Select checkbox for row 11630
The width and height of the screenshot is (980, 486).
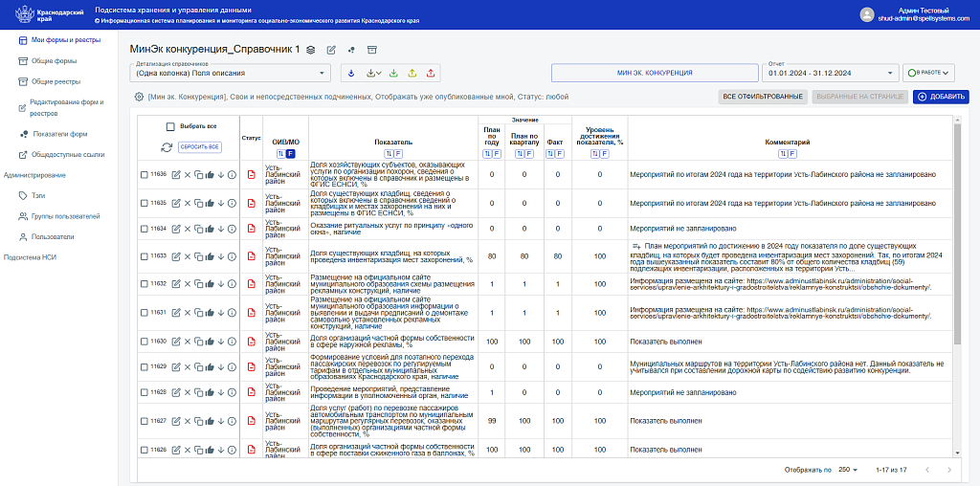tap(145, 342)
